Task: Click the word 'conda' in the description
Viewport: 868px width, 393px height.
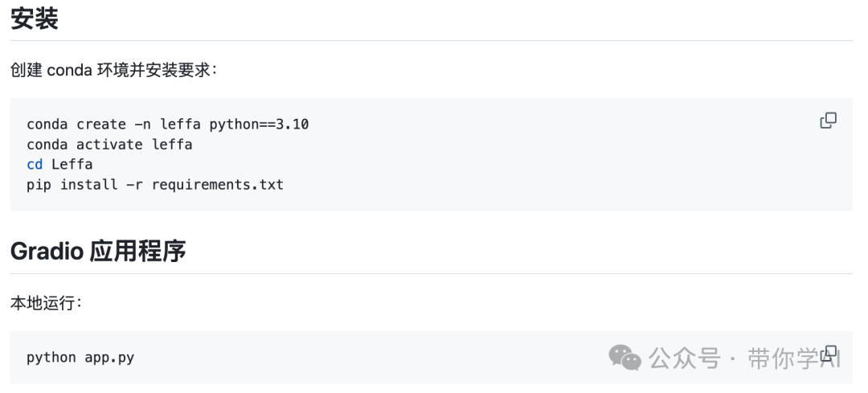Action: click(70, 70)
